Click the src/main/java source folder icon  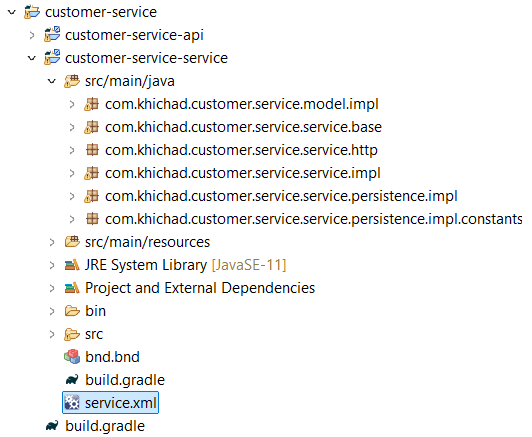pos(72,81)
